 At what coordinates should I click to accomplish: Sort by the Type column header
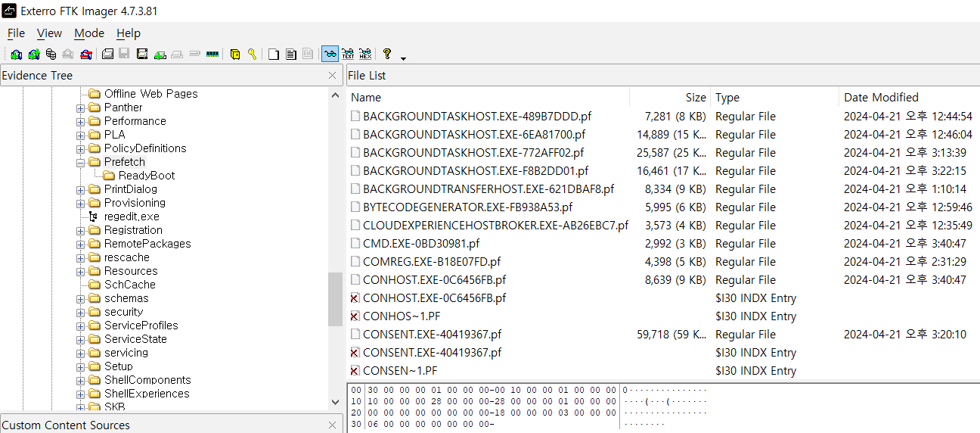(x=775, y=97)
